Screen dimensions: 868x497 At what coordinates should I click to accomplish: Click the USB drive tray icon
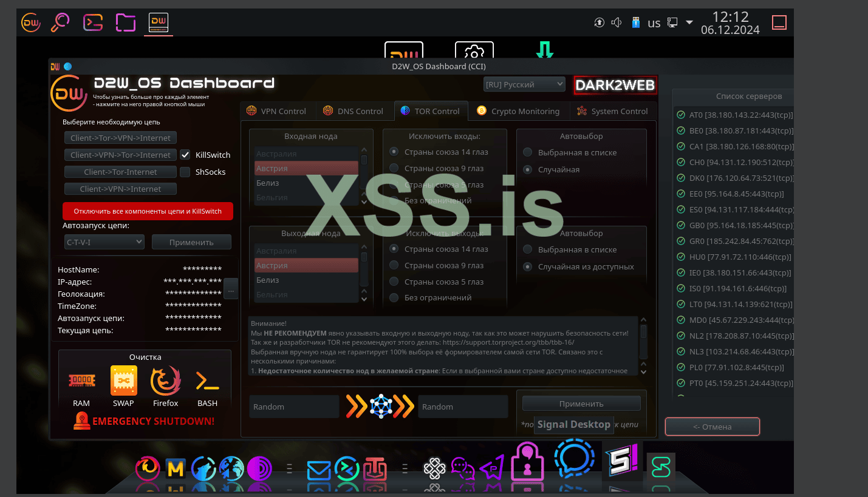(x=636, y=23)
